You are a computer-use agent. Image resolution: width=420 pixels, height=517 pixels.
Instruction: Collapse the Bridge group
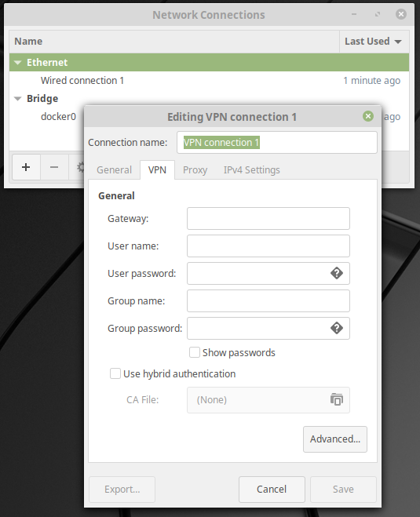coord(18,99)
